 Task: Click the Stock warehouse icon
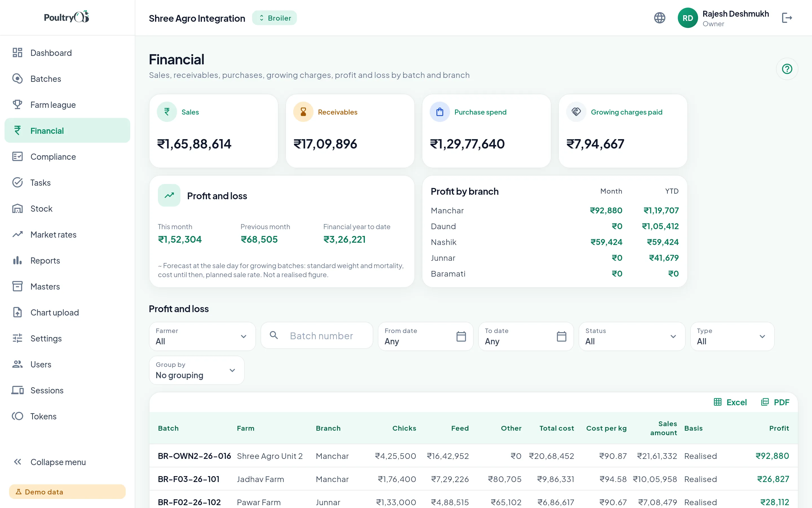pyautogui.click(x=17, y=209)
